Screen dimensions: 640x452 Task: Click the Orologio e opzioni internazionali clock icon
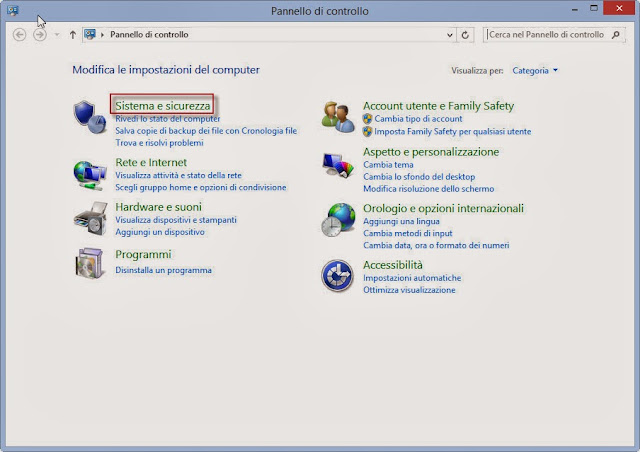click(x=338, y=220)
